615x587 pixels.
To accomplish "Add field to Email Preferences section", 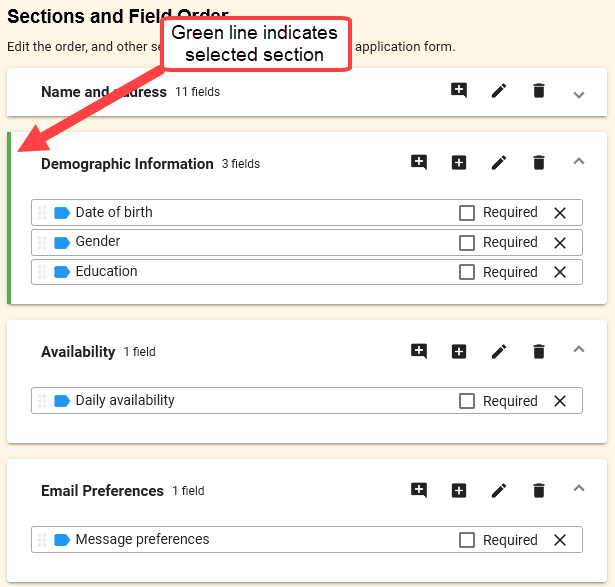I will [459, 491].
